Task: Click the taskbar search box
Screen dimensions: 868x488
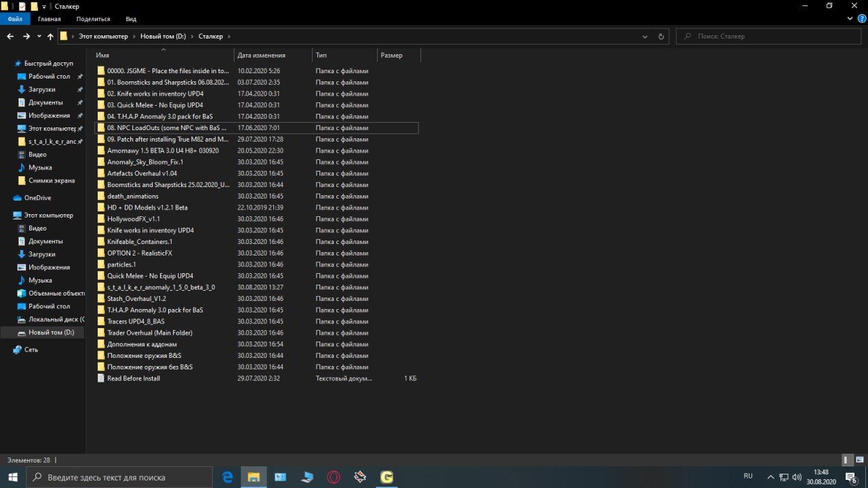Action: tap(121, 477)
